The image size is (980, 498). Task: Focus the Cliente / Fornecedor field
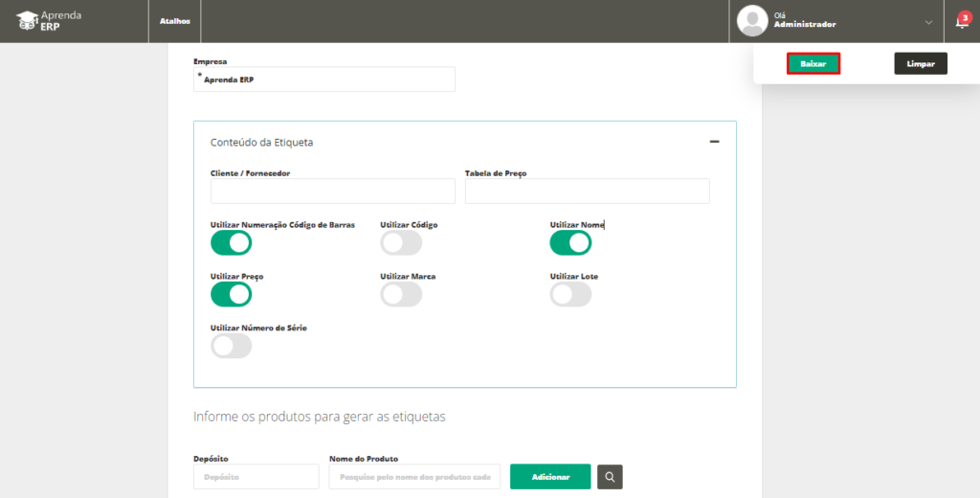[333, 191]
